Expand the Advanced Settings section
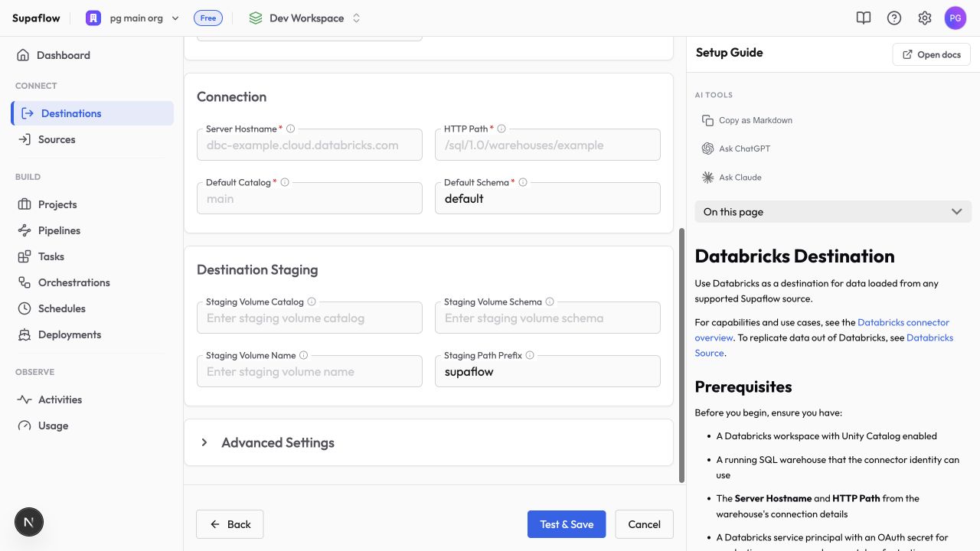The image size is (980, 551). pos(429,442)
